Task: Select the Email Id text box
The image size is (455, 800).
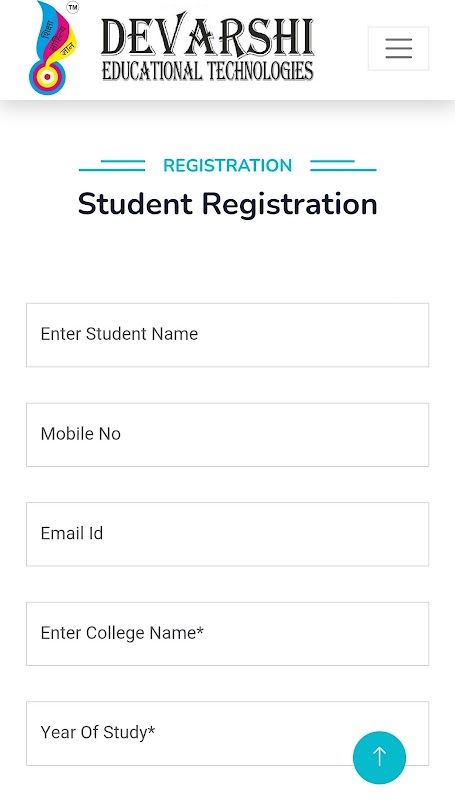Action: point(228,534)
